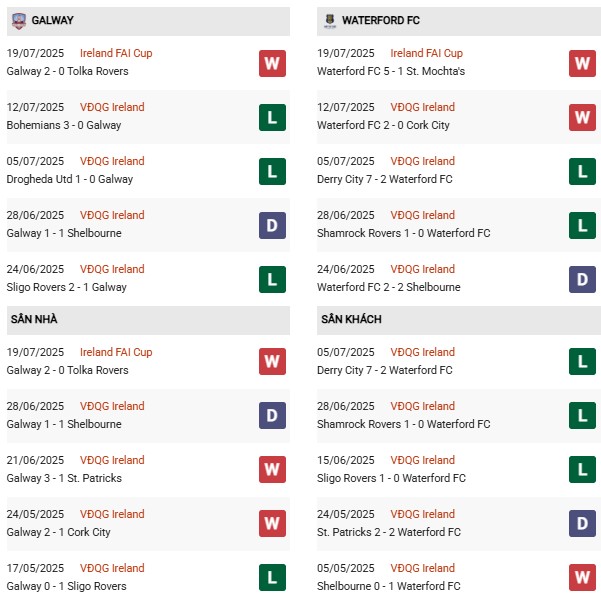Click the Galway team crest icon
Viewport: 601px width, 599px height.
point(19,20)
